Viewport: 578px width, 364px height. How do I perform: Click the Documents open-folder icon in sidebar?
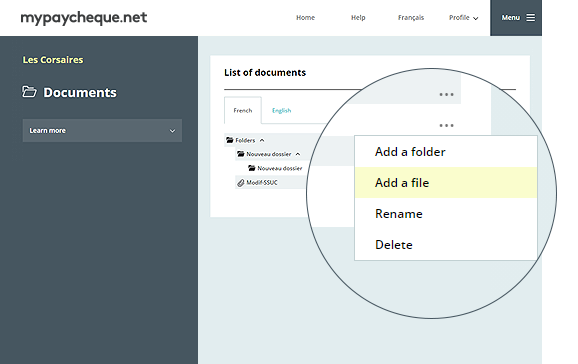click(29, 91)
